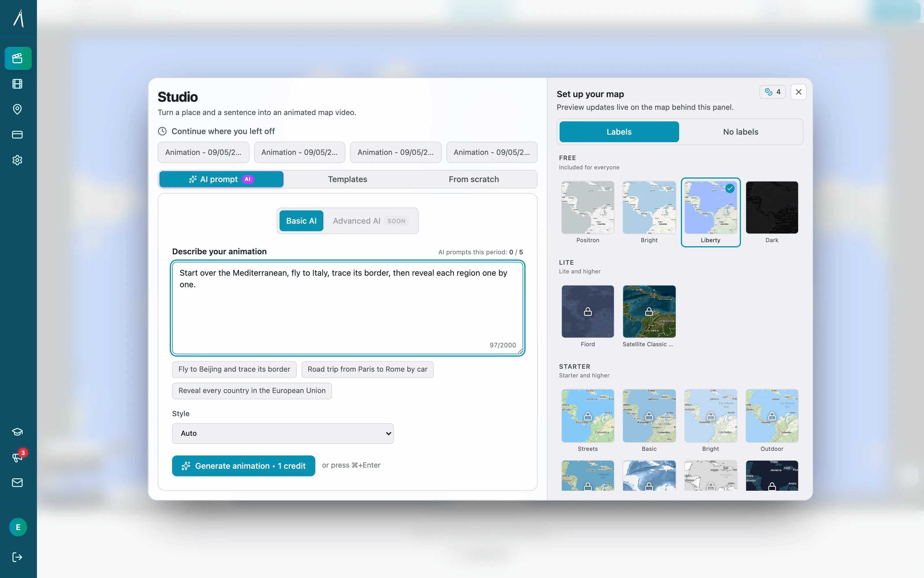Choose the Dark map style
This screenshot has height=578, width=924.
click(x=772, y=212)
